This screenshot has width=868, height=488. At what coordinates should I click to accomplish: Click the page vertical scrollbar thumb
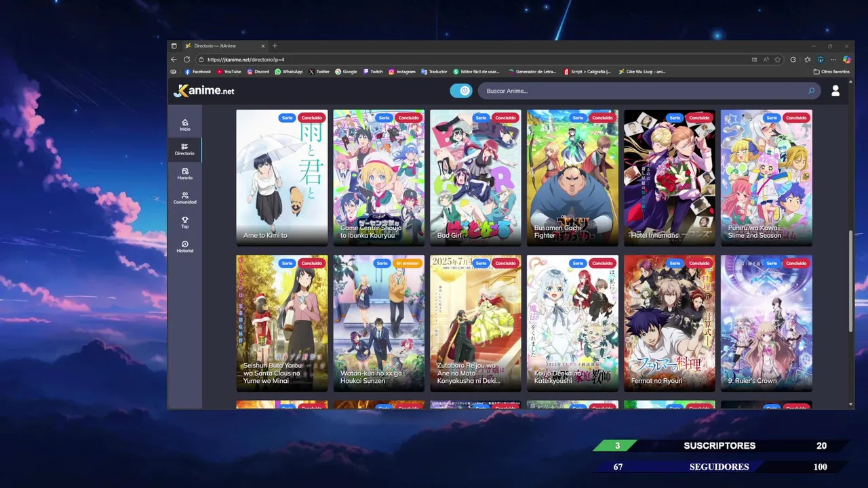[850, 281]
